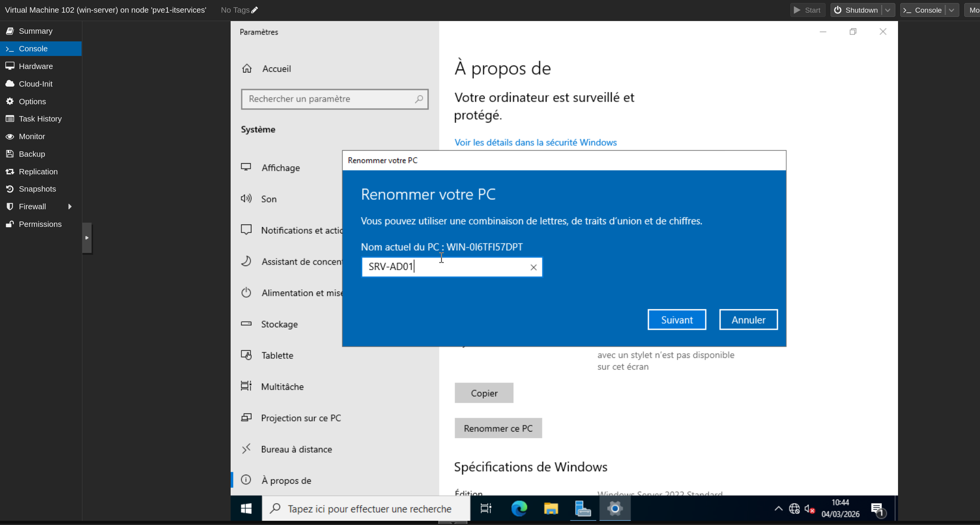Click the muted volume tray icon
980x525 pixels.
(x=810, y=509)
